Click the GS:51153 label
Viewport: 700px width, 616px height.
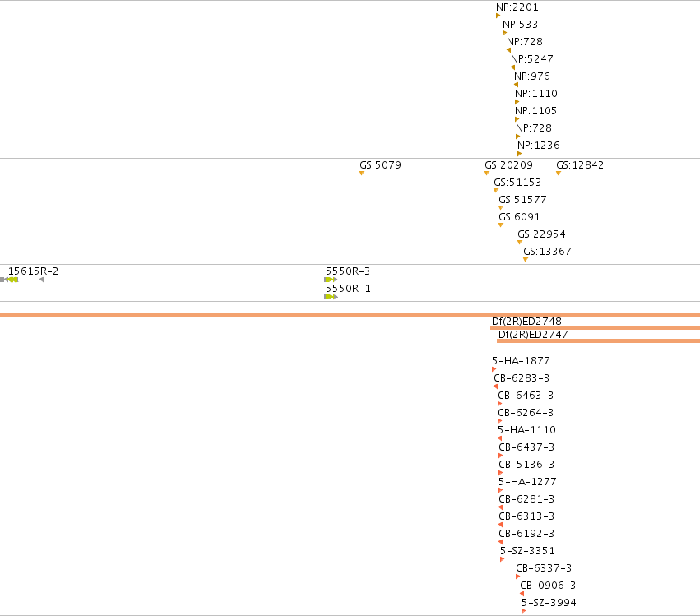pos(517,183)
